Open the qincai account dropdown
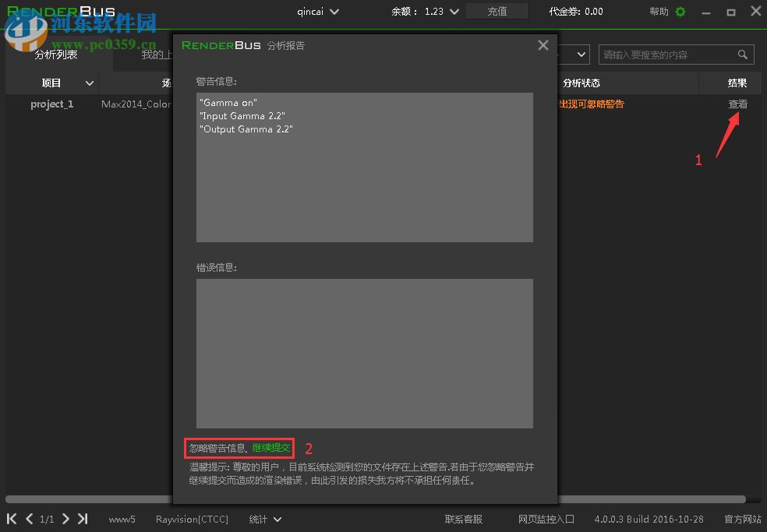Viewport: 767px width, 532px height. [x=317, y=12]
